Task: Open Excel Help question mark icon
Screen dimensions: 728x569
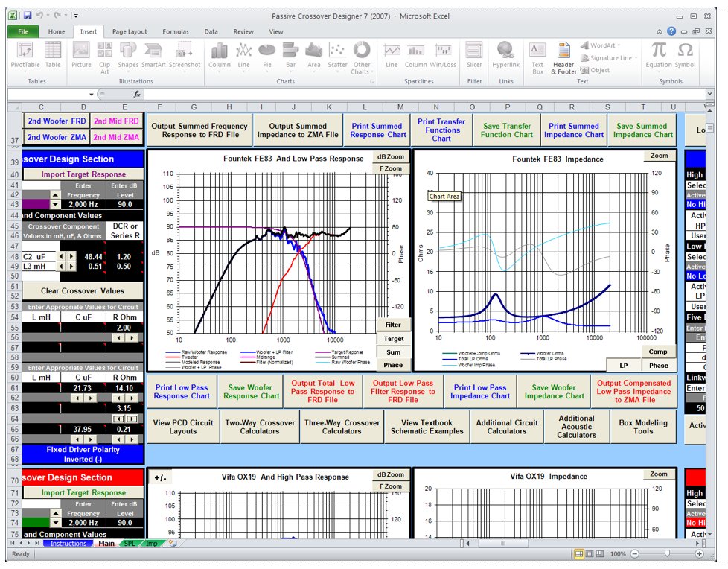Action: click(671, 31)
